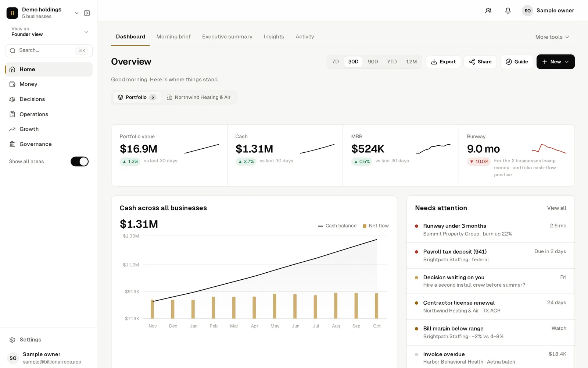The image size is (588, 368).
Task: Click the Home house icon
Action: [x=12, y=70]
